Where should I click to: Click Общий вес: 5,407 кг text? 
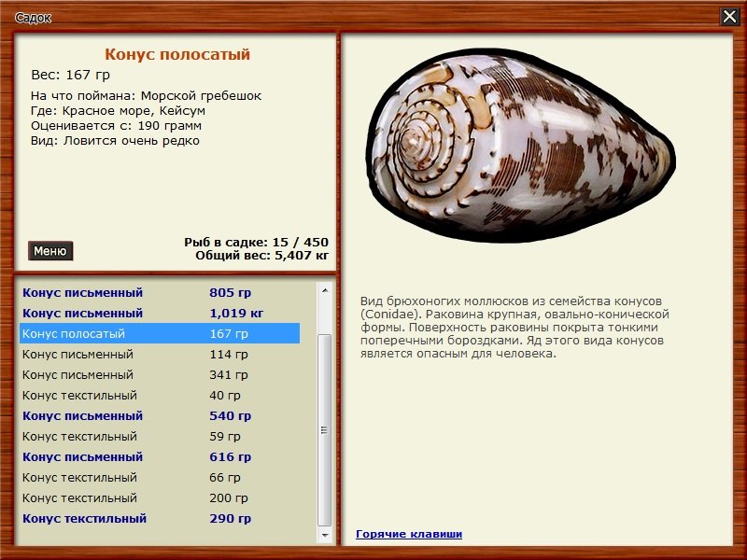tap(262, 255)
